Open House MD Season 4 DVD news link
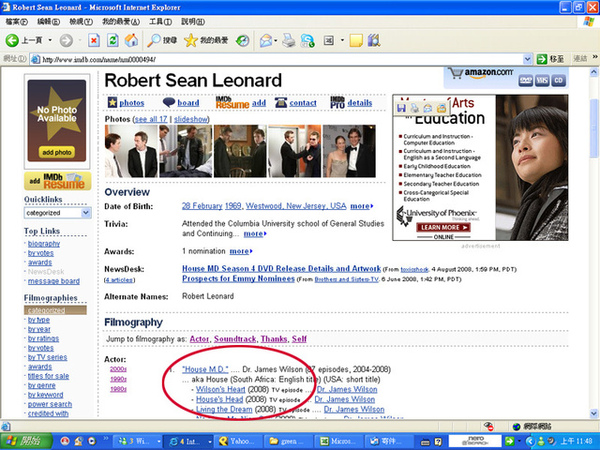 (x=281, y=268)
